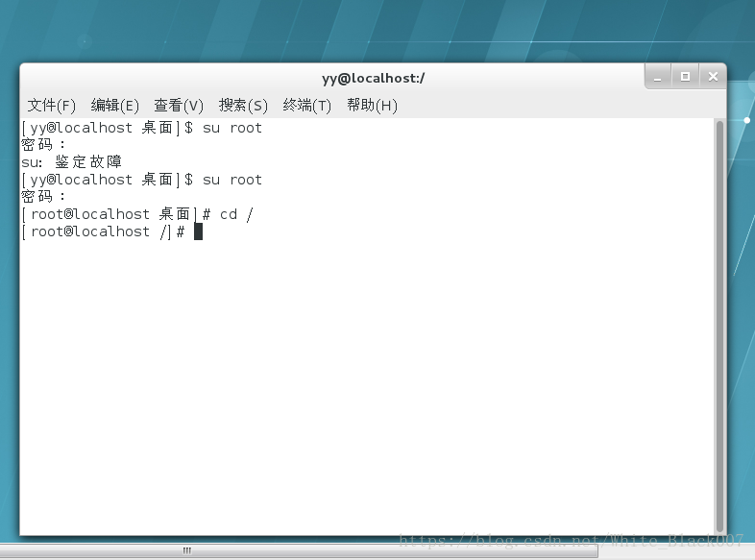This screenshot has width=755, height=560.
Task: Open the 编辑(E) menu
Action: 114,105
